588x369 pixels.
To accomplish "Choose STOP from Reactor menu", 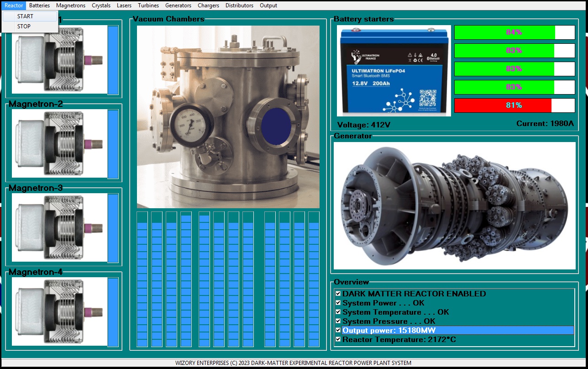I will click(30, 26).
